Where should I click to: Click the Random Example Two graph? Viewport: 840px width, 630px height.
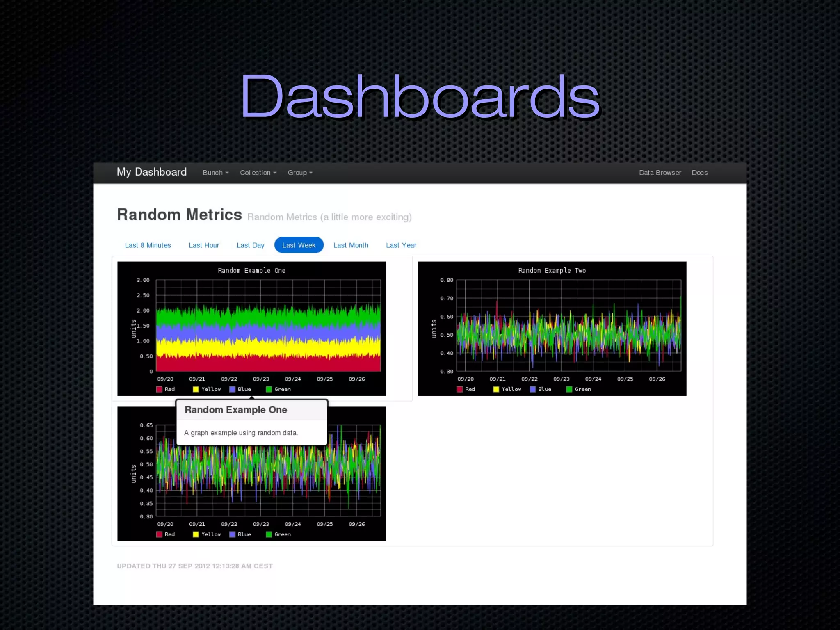click(x=552, y=328)
